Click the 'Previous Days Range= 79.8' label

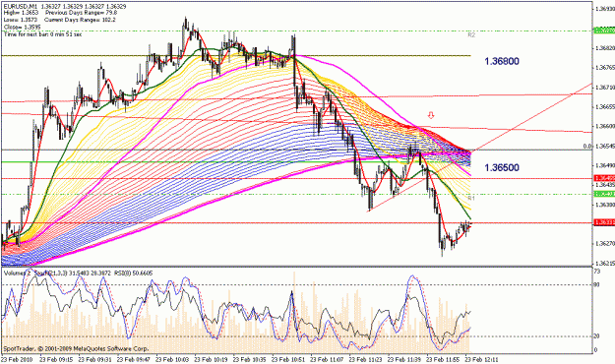point(82,13)
